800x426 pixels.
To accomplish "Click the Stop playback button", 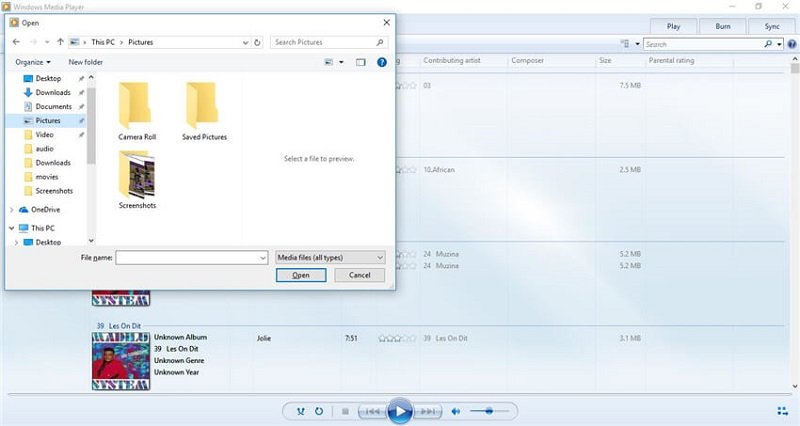I will (345, 411).
